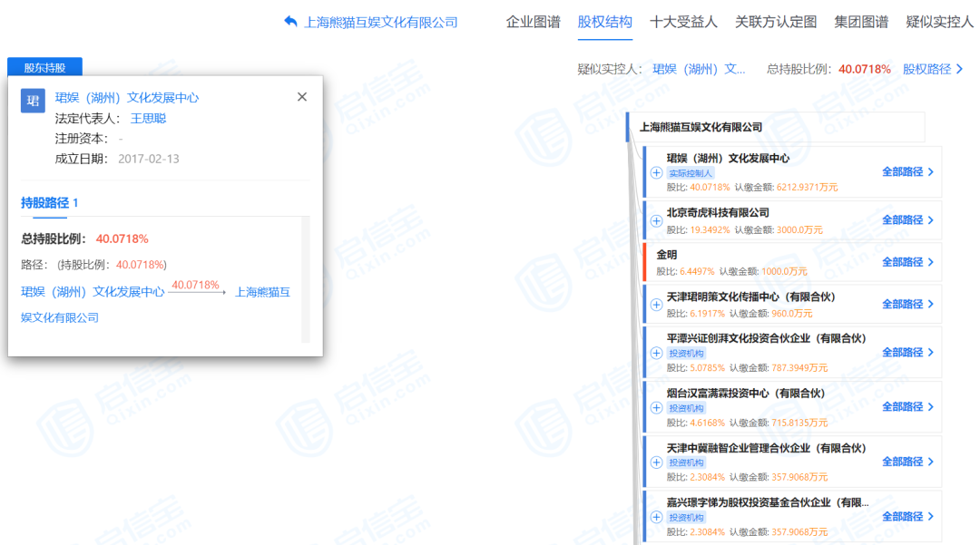
Task: Click the popup vertical scrollbar
Action: pos(306,279)
